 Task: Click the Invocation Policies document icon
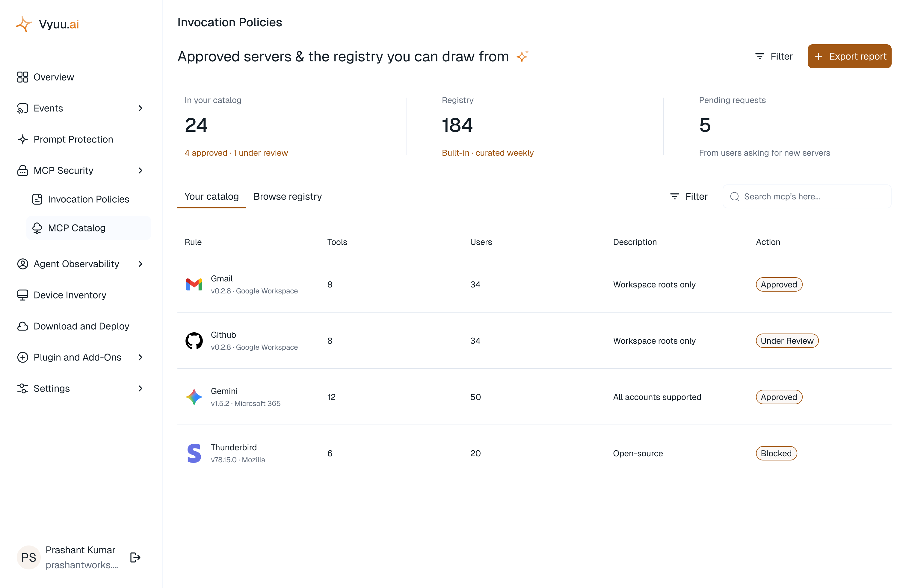(x=37, y=199)
